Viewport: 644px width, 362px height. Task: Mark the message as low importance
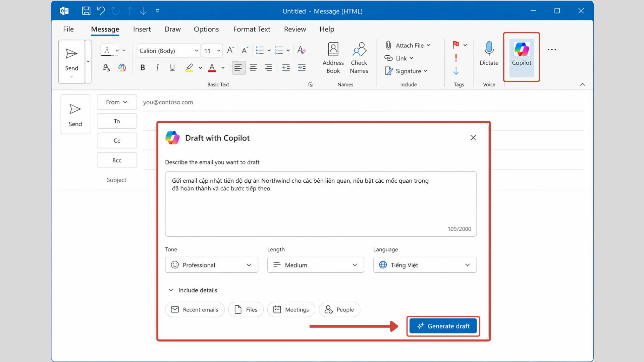456,71
